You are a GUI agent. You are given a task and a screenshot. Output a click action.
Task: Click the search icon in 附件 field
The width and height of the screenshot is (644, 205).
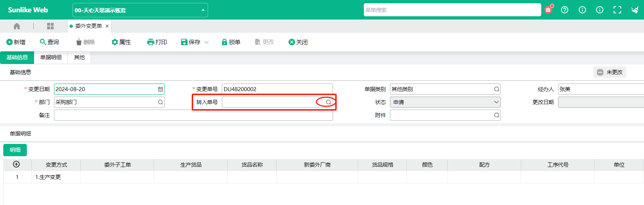[496, 115]
